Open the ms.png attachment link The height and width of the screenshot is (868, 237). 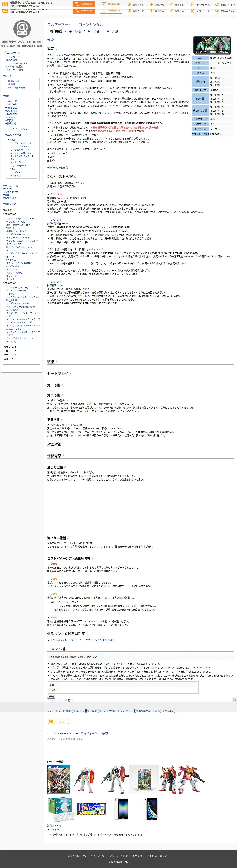[x=55, y=830]
